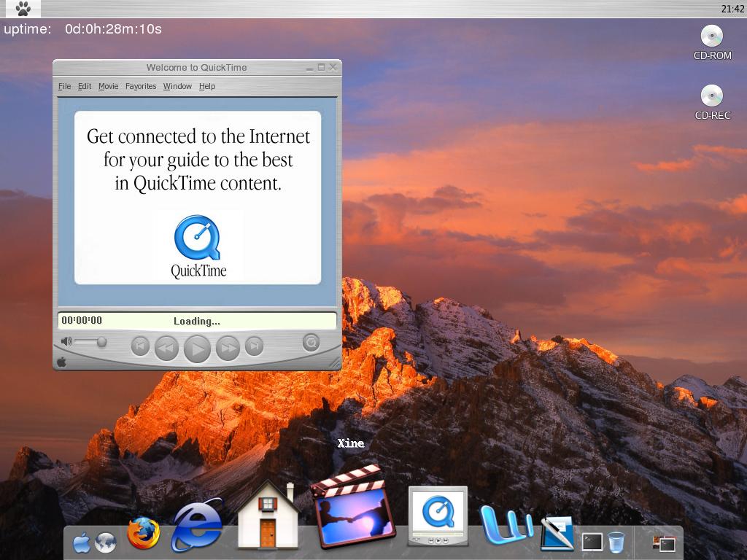Click the desktop switcher icon in dock

[664, 542]
